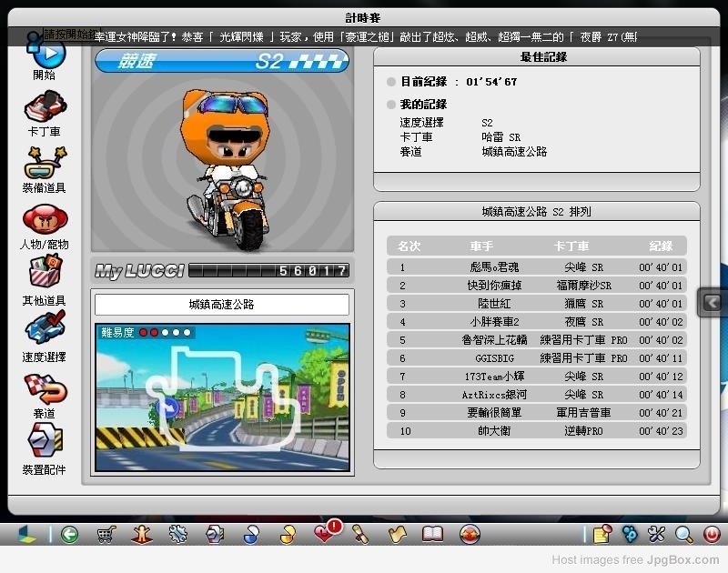
Task: Click the 競速 S2 mode banner
Action: pyautogui.click(x=222, y=61)
